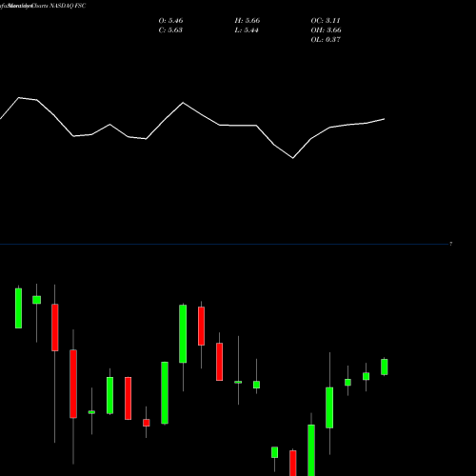Click the open price O: 5.46
476x476 pixels.
coord(170,21)
